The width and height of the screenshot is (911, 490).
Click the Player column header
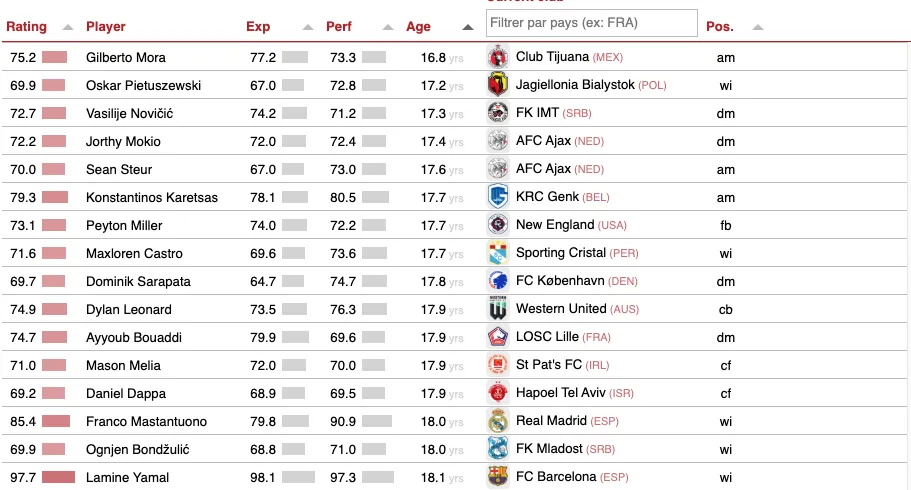[x=106, y=27]
